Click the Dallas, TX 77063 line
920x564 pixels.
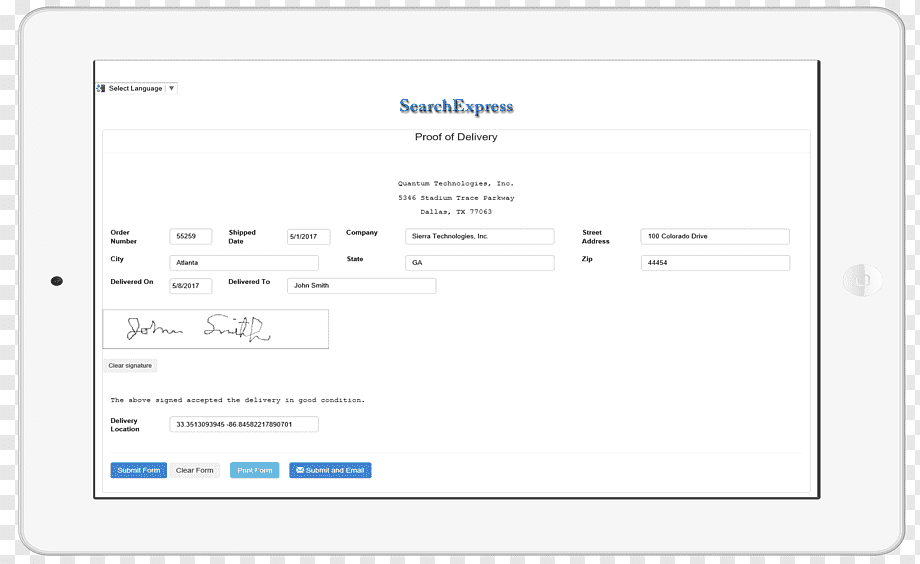(x=456, y=212)
